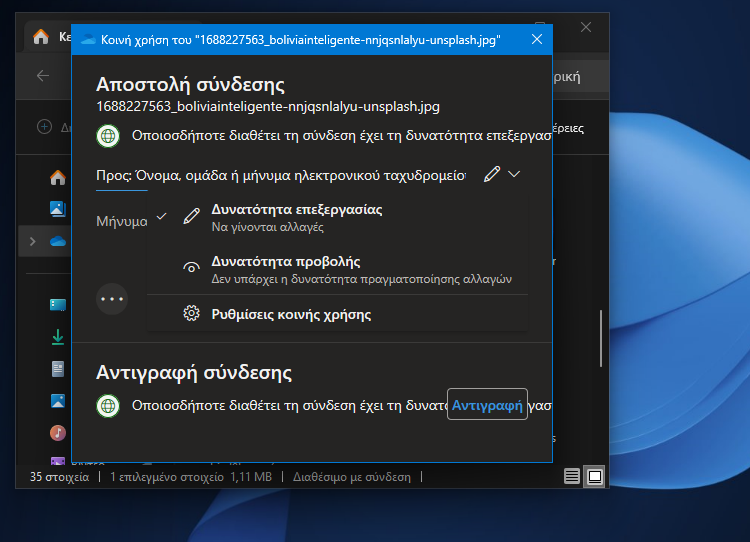Click the OneDrive cloud icon in dialog title
This screenshot has width=750, height=542.
click(x=88, y=39)
